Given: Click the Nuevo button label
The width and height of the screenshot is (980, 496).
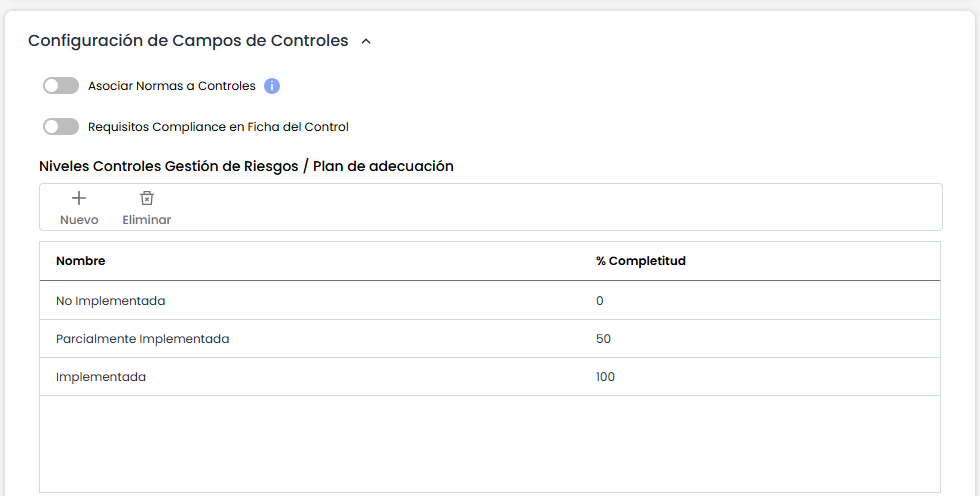Looking at the screenshot, I should 79,220.
